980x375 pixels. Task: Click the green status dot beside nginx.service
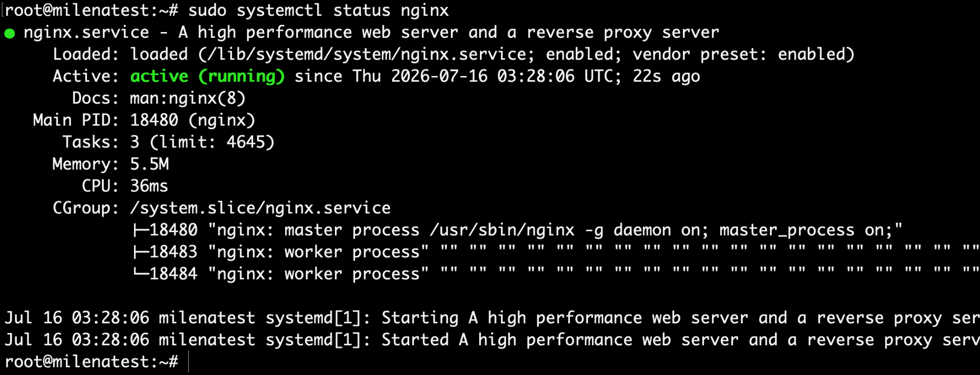[x=10, y=33]
